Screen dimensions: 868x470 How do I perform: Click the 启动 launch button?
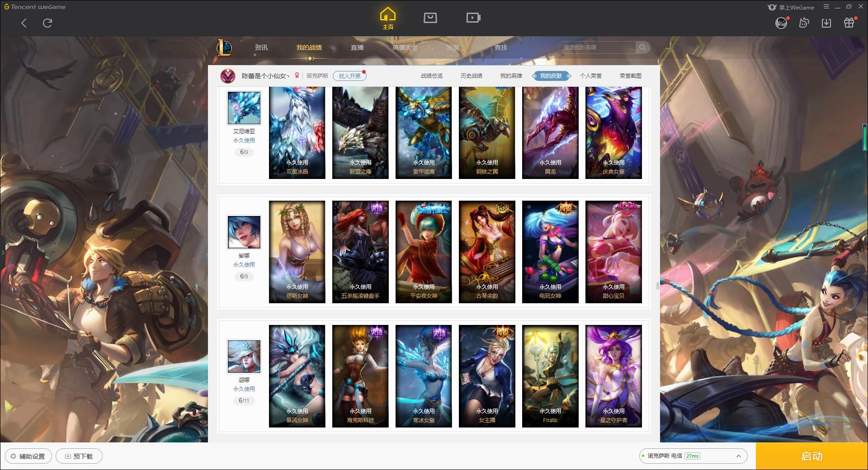coord(811,456)
